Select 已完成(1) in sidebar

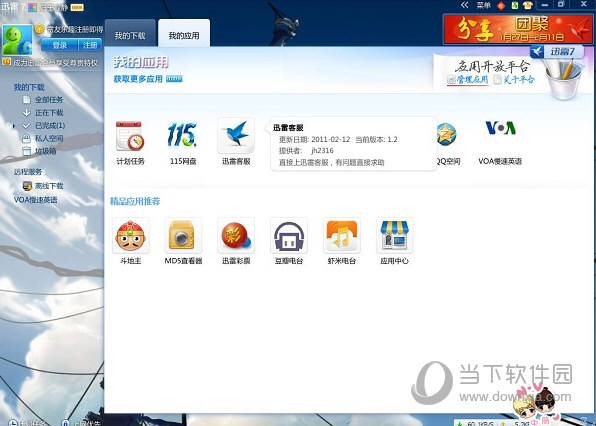click(x=49, y=125)
